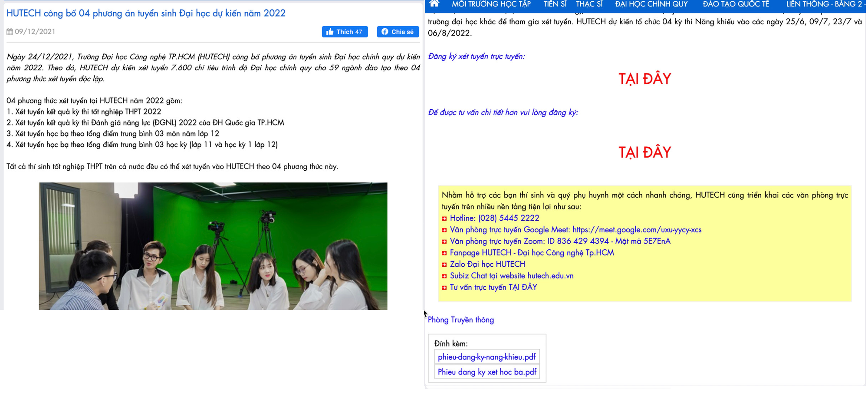
Task: Click the red bullet icon beside Fanpage HUTECH
Action: coord(444,253)
